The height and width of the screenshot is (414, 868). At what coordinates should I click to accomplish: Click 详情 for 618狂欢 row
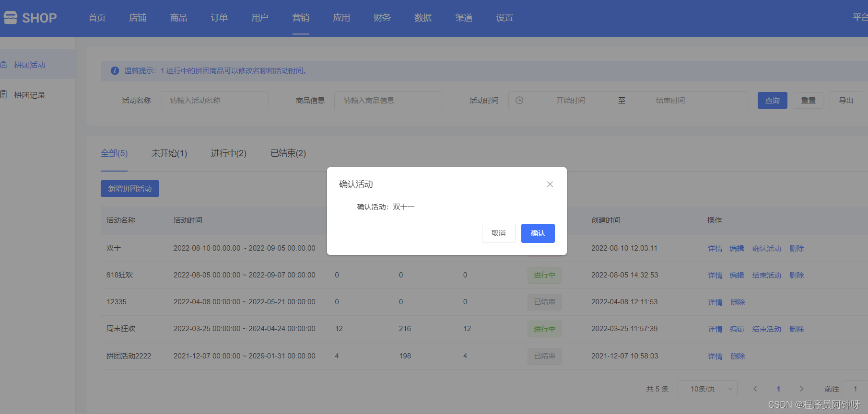(x=715, y=276)
